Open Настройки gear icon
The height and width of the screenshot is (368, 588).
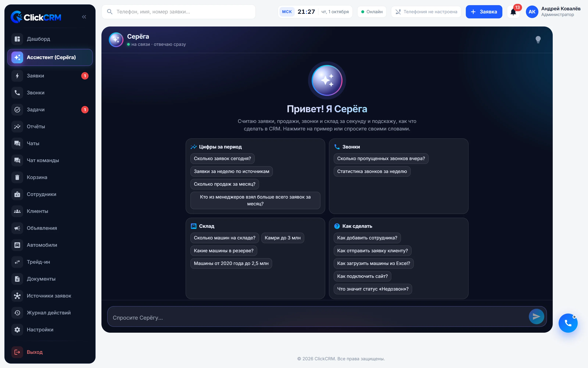pyautogui.click(x=17, y=330)
